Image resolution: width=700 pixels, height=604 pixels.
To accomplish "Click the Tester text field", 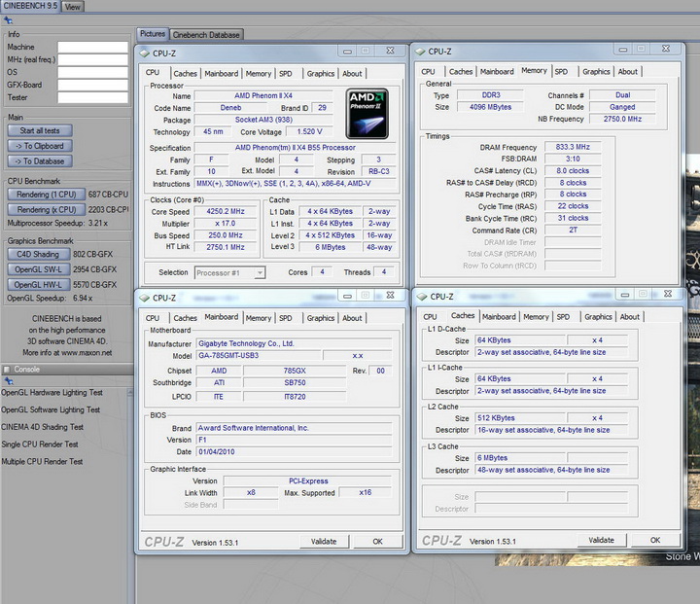I will [92, 97].
